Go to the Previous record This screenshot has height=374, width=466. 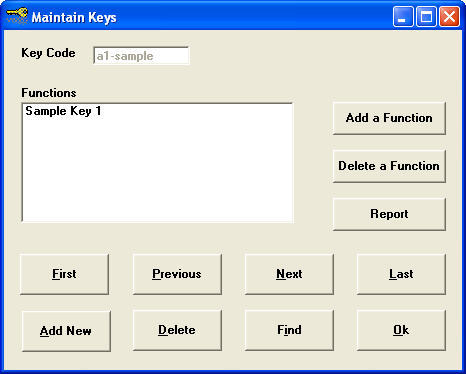tap(177, 274)
